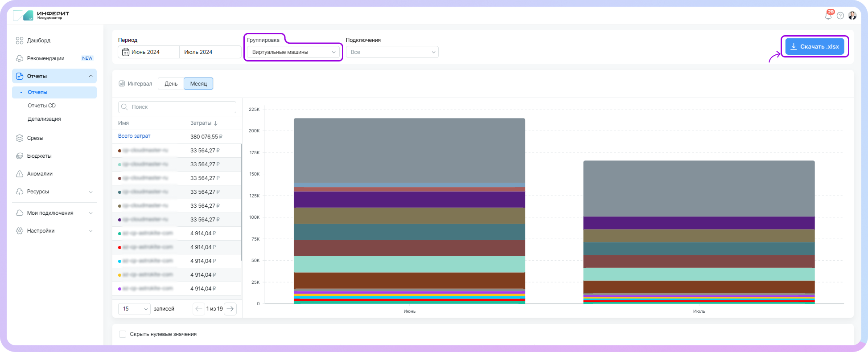The image size is (868, 352).
Task: Open Аномалии warning icon item
Action: tap(20, 174)
